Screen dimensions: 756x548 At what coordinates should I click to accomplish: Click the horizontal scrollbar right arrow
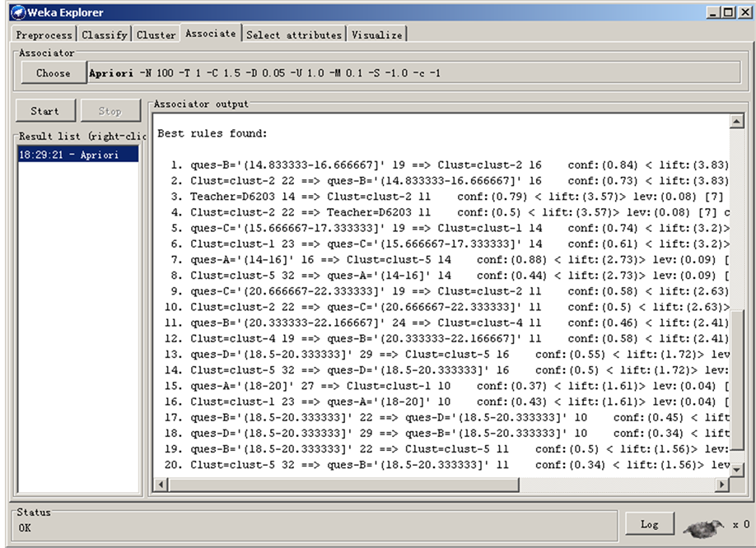722,485
